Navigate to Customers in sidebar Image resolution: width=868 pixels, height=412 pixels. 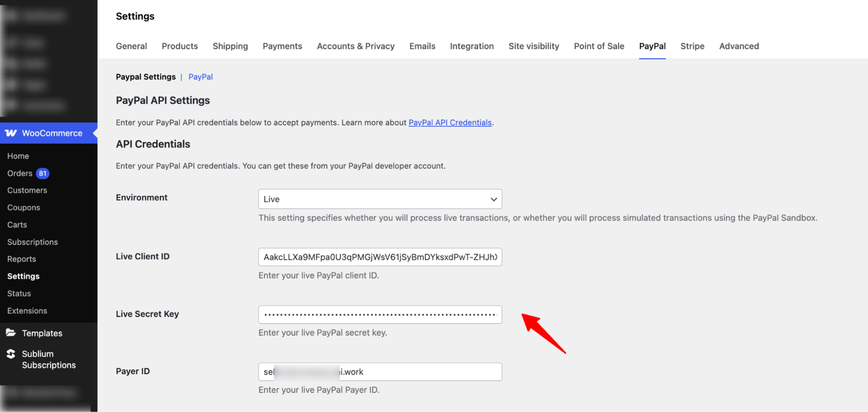coord(27,190)
